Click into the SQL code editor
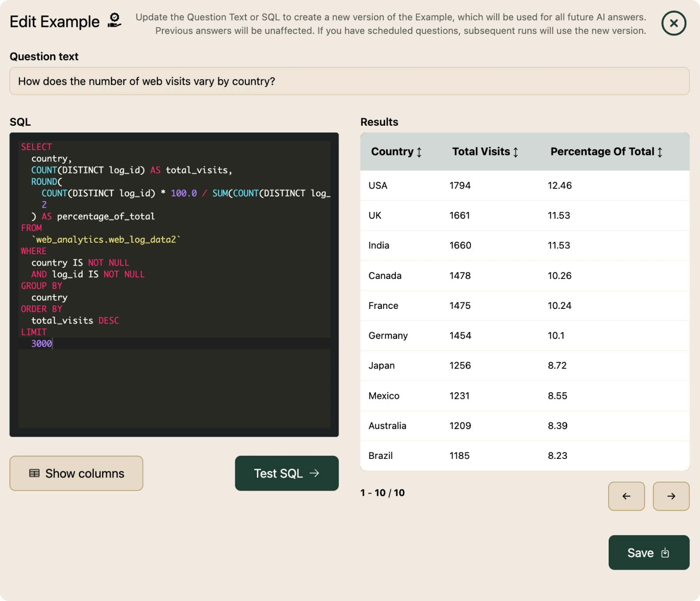This screenshot has width=700, height=601. 174,285
